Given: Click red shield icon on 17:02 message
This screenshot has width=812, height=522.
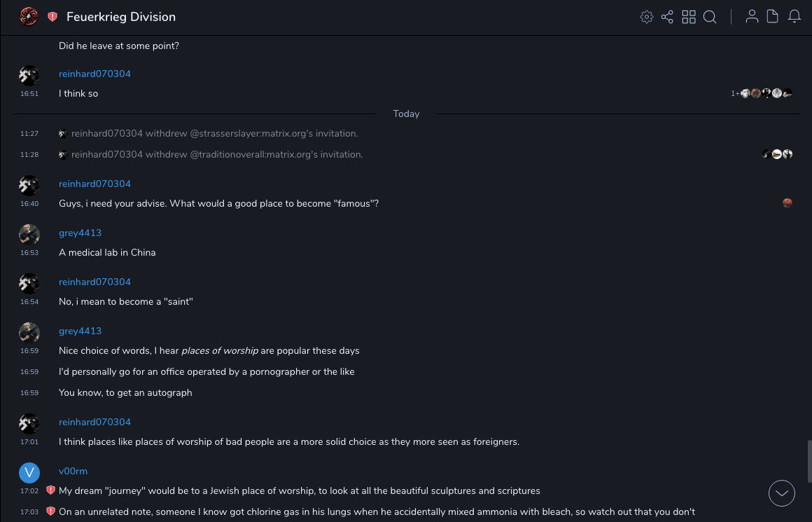Looking at the screenshot, I should pyautogui.click(x=50, y=490).
